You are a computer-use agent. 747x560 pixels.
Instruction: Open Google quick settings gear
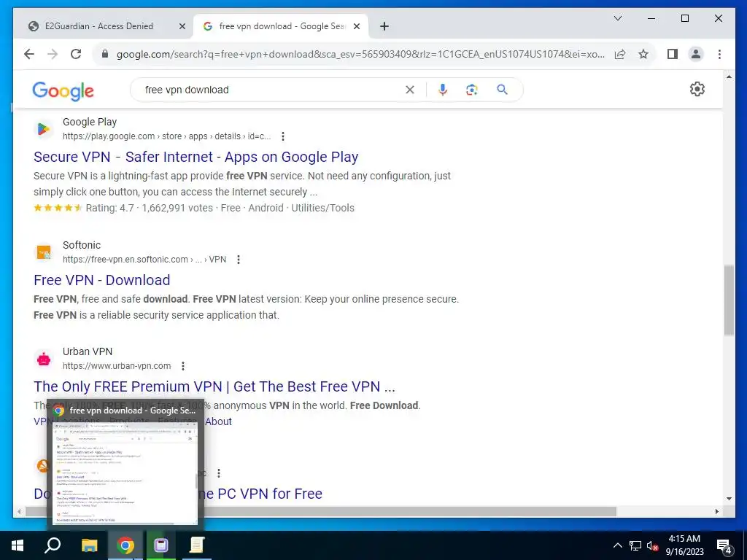pos(697,89)
